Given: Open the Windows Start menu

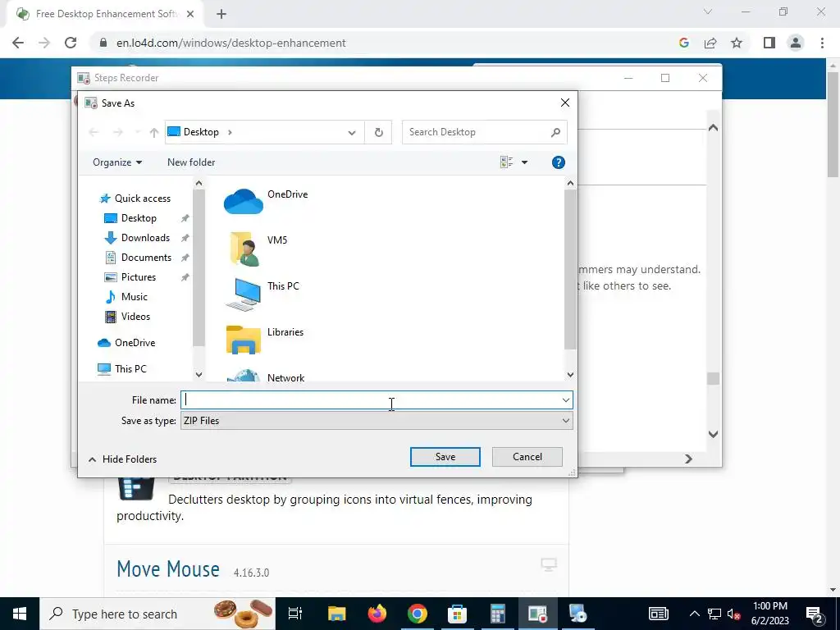Looking at the screenshot, I should click(20, 614).
